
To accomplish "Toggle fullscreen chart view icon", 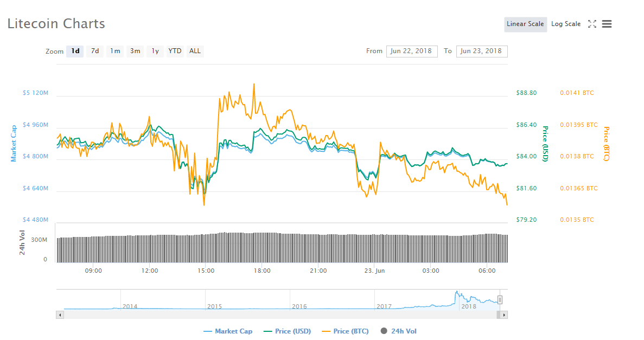I will [592, 24].
